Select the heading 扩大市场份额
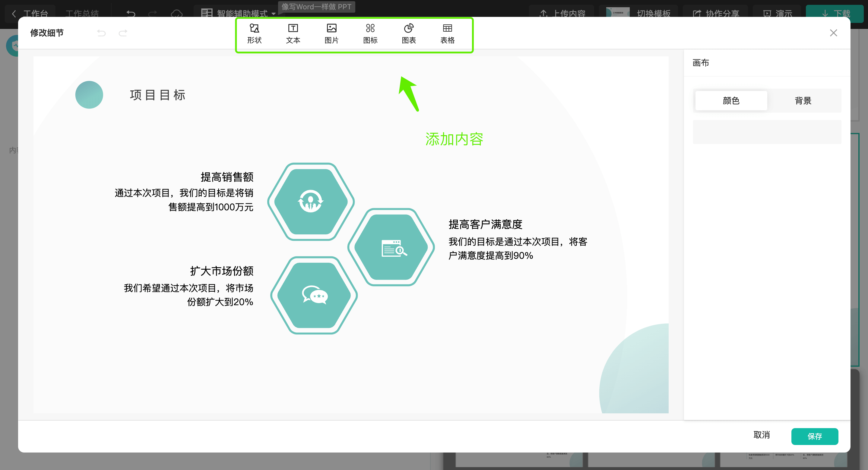Screen dimensions: 868x470 pyautogui.click(x=222, y=271)
